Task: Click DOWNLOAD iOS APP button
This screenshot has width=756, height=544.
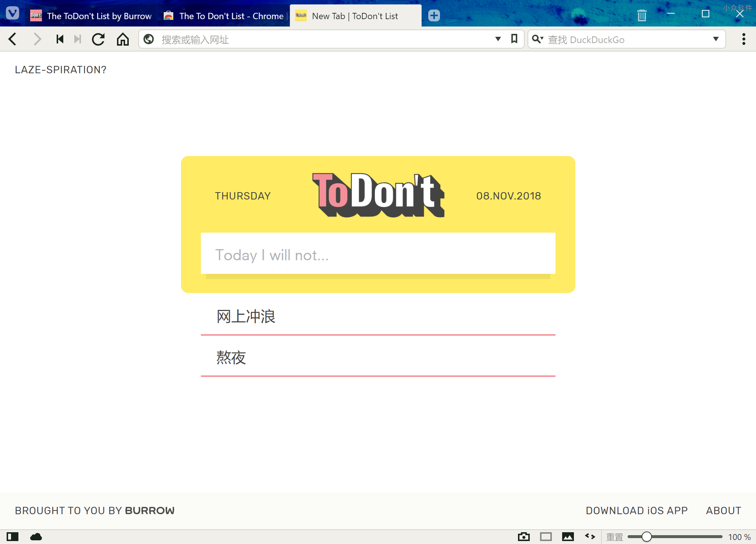Action: [636, 510]
